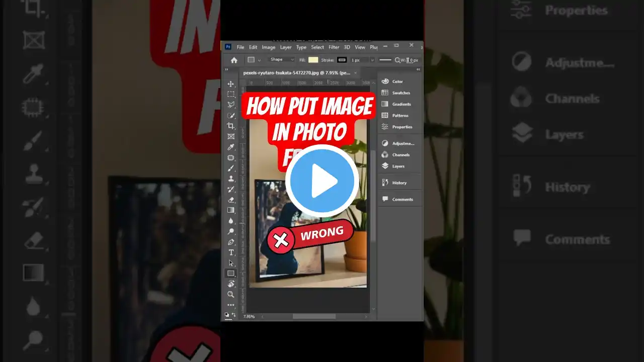
Task: Select the Move tool
Action: [x=231, y=84]
